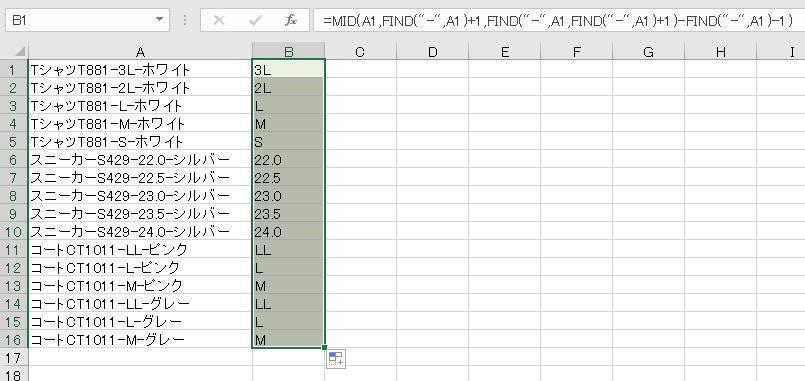Screen dimensions: 805x381
Task: Click cell スニーカーS429-23.0-シルバー
Action: click(x=140, y=195)
